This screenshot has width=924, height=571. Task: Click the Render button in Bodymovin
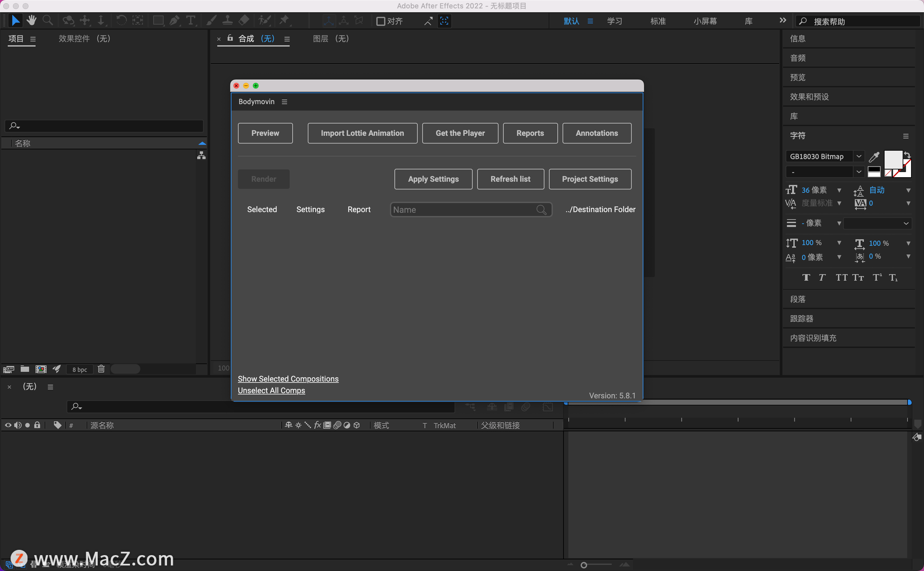[263, 179]
